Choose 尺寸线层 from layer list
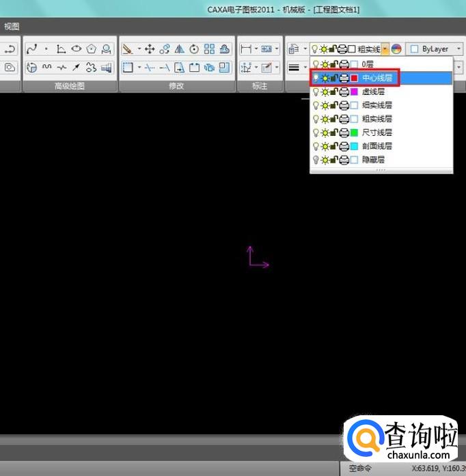The width and height of the screenshot is (466, 476). 381,132
